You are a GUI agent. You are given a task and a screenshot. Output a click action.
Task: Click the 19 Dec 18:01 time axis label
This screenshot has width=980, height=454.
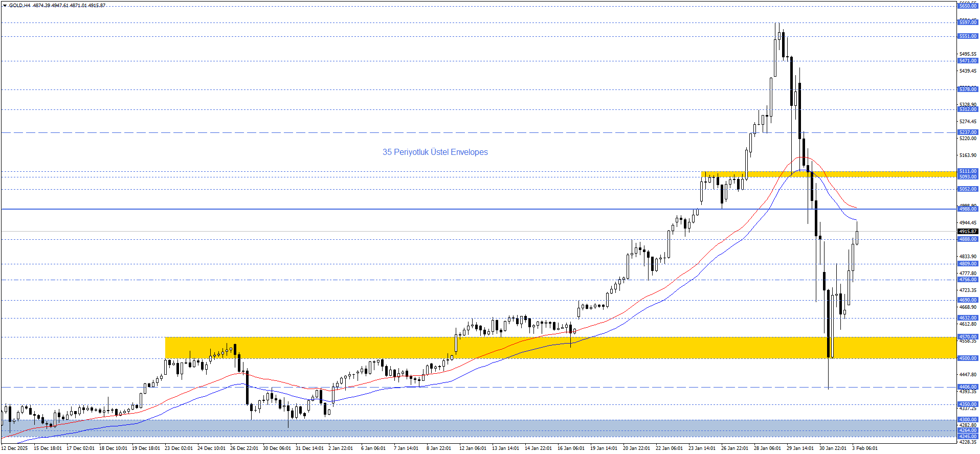click(146, 448)
